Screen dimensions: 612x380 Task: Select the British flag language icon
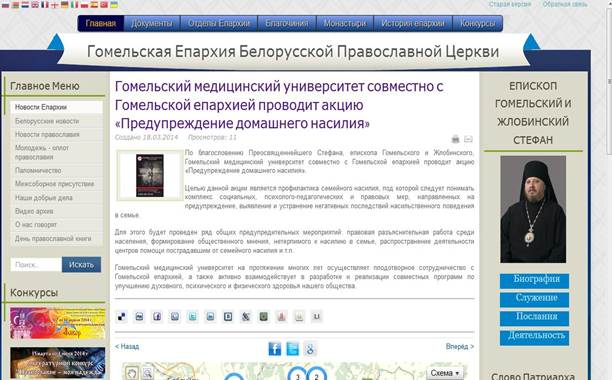click(35, 5)
